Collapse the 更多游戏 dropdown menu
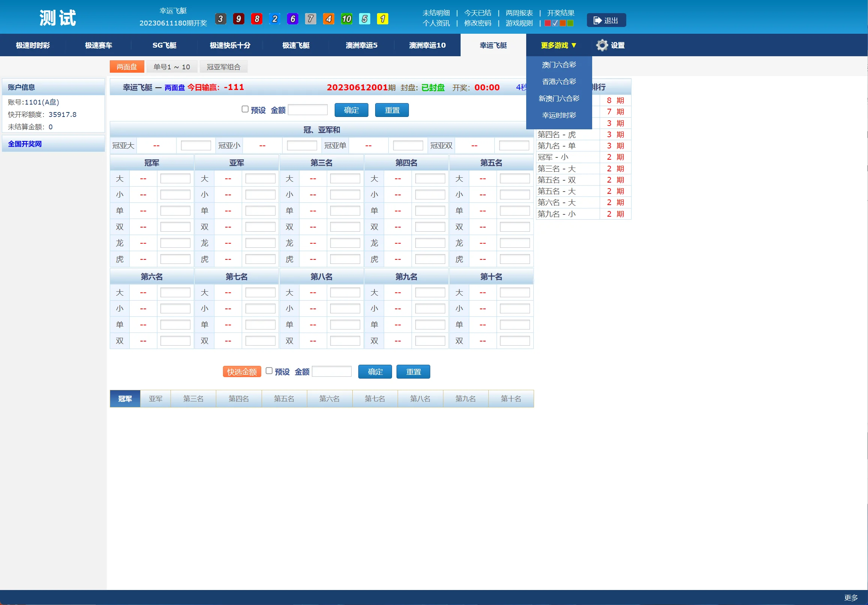This screenshot has width=868, height=605. point(558,45)
